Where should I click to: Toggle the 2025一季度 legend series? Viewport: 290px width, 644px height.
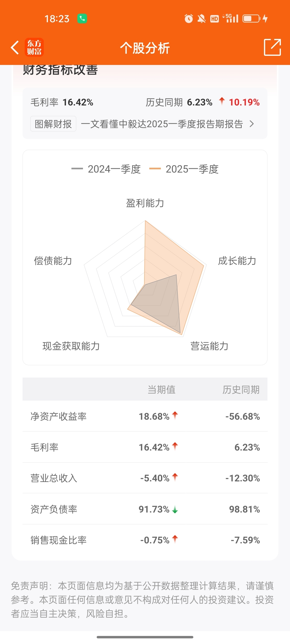184,169
